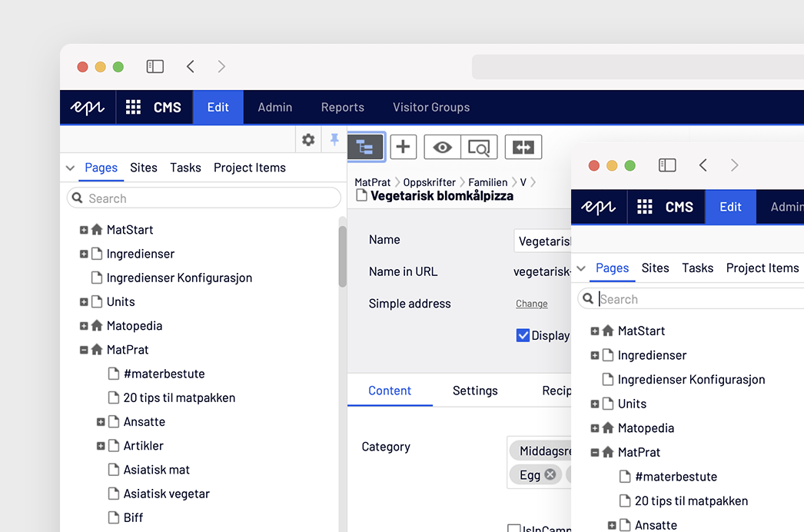Toggle sidebar icon in front browser window
804x532 pixels.
(667, 165)
